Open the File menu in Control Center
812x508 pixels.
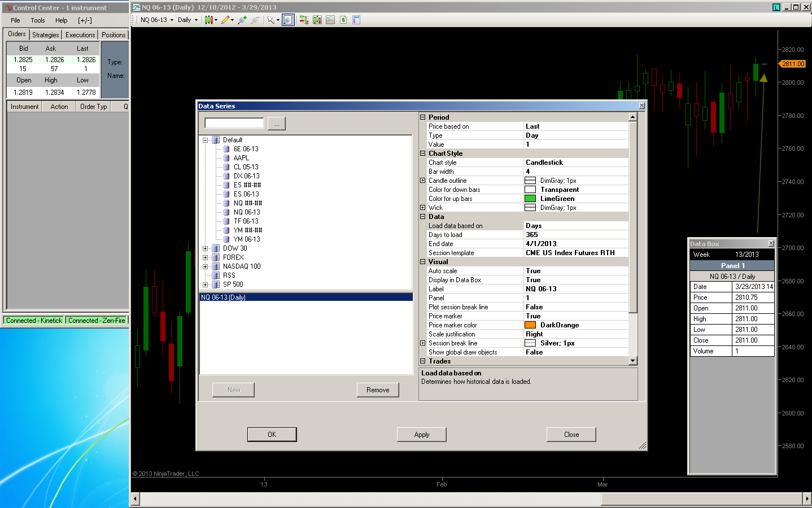15,20
